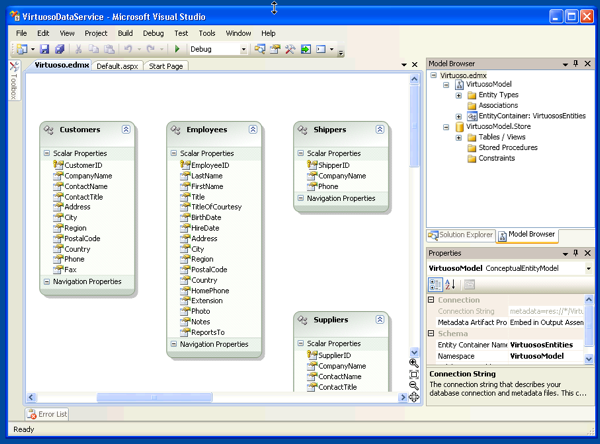Image resolution: width=600 pixels, height=444 pixels.
Task: Click the wrench and hammer tools icon
Action: [290, 49]
